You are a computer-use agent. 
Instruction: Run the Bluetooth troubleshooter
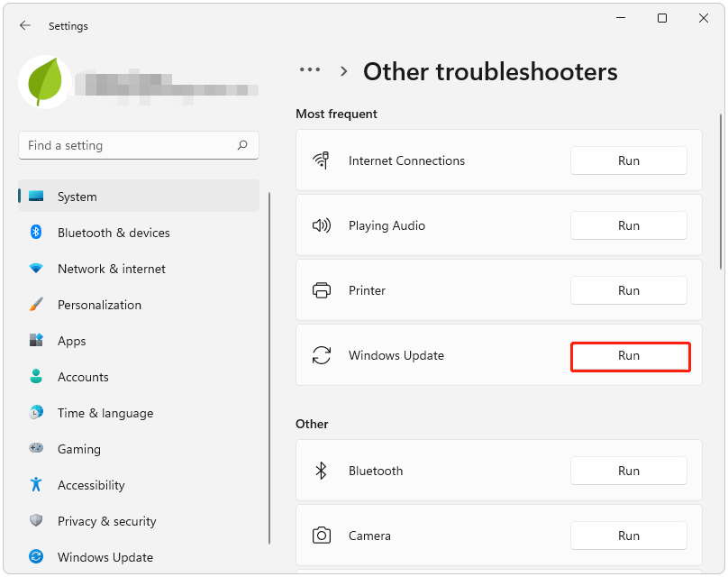(628, 471)
